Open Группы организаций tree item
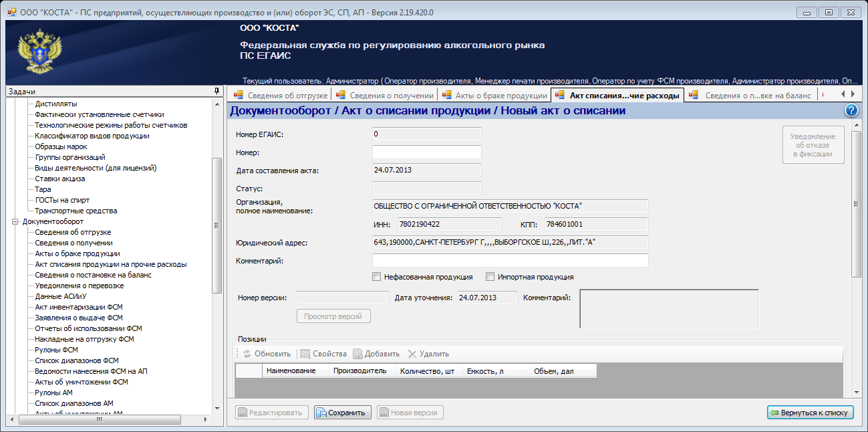This screenshot has width=868, height=432. [x=70, y=157]
